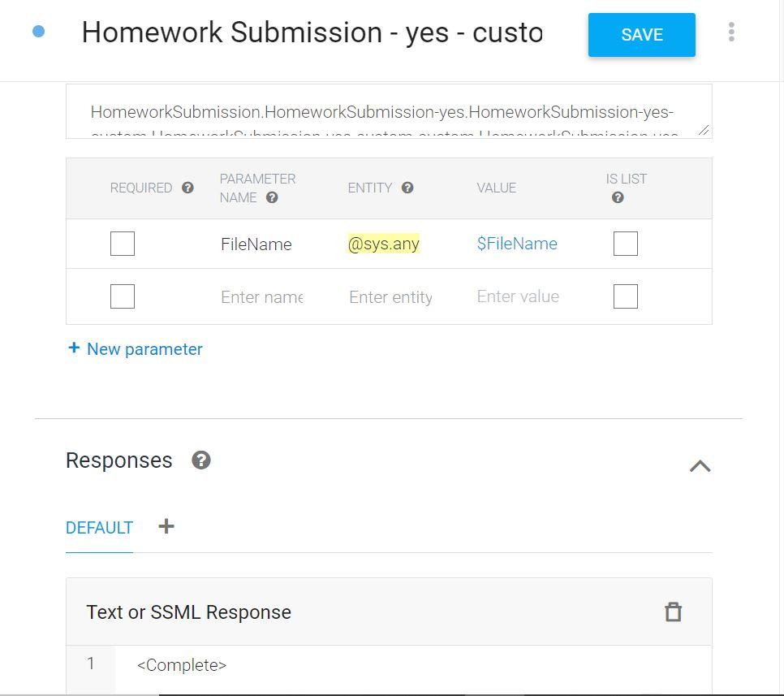
Task: Select the DEFAULT responses tab
Action: (99, 528)
